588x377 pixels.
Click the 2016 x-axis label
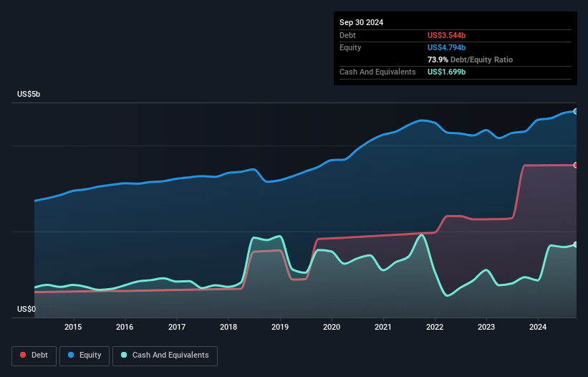click(x=125, y=327)
